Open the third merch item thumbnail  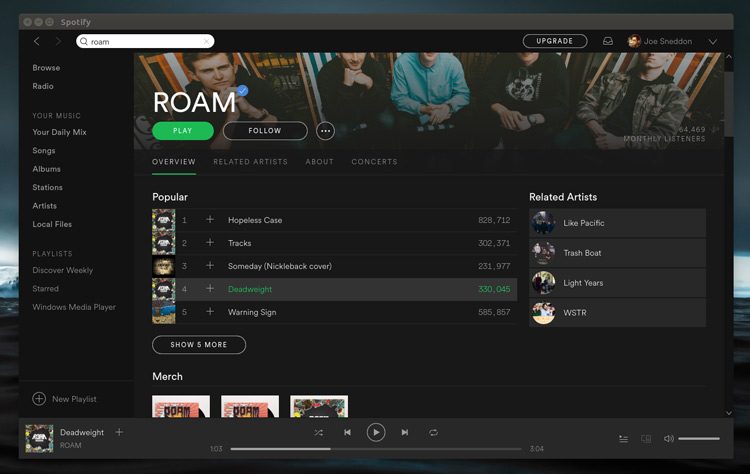click(x=319, y=406)
